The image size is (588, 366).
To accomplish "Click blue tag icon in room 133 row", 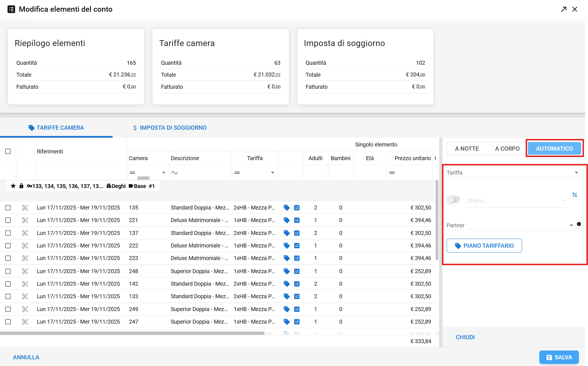I will pyautogui.click(x=287, y=296).
